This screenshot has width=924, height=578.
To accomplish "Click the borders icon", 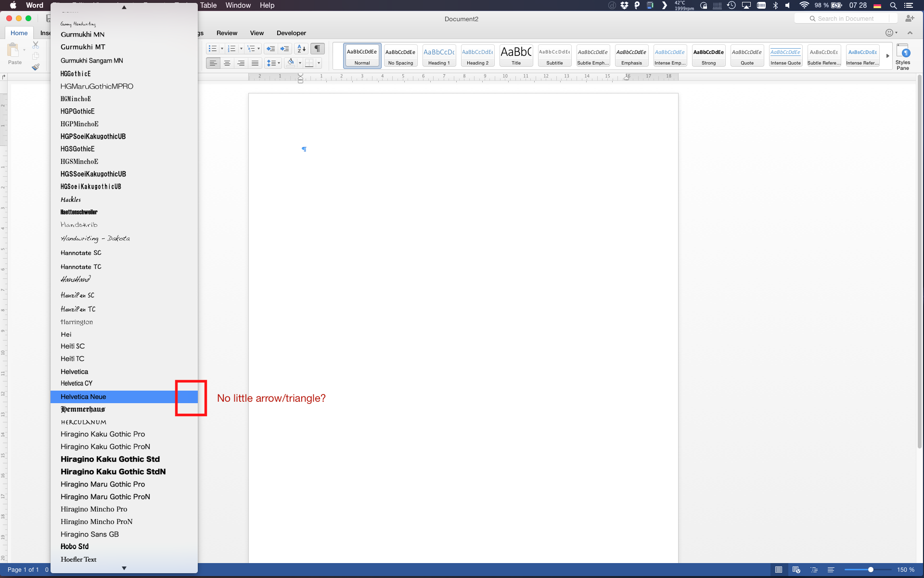I will [309, 63].
